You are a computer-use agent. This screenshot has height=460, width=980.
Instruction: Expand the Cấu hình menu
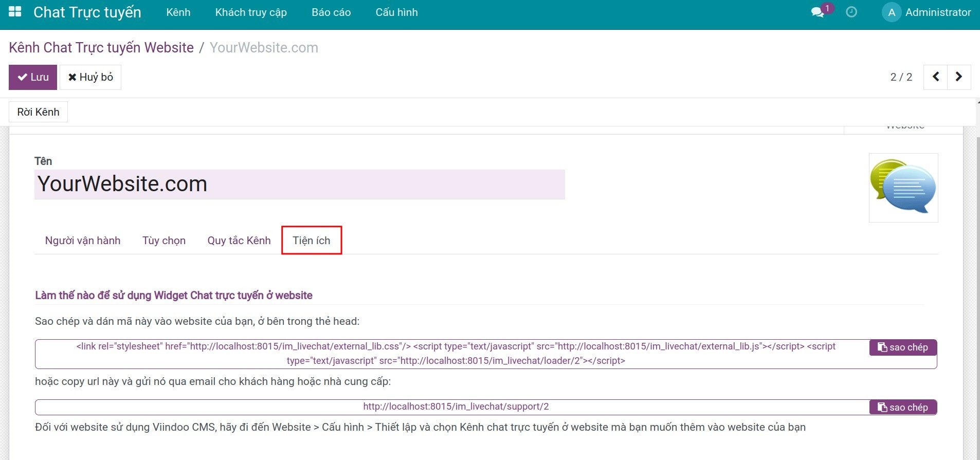click(x=396, y=12)
